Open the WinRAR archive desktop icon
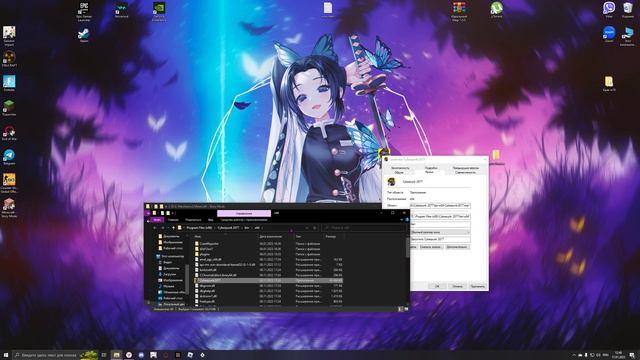Viewport: 640px width, 360px height. pos(459,11)
